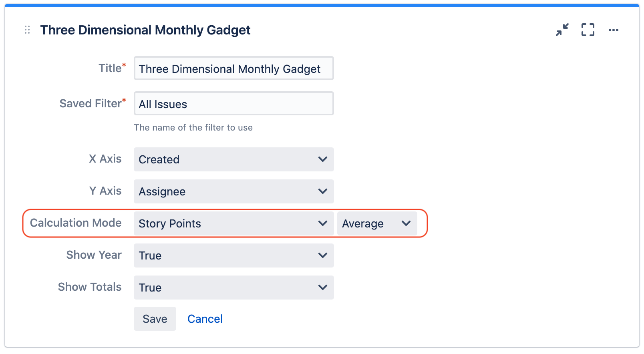Grab the gadget drag handle icon
This screenshot has height=354, width=644.
pos(27,30)
